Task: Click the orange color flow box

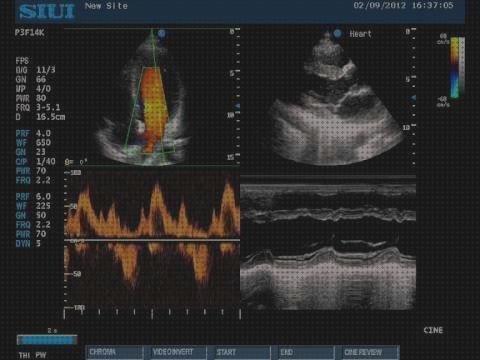Action: click(x=152, y=108)
